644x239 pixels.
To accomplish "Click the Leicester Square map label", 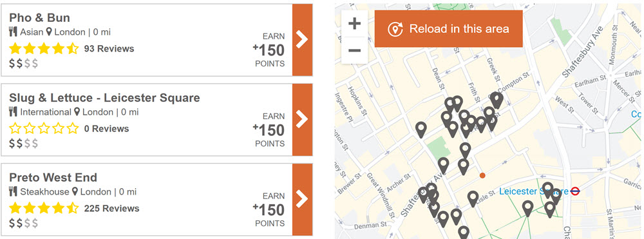I will [534, 191].
